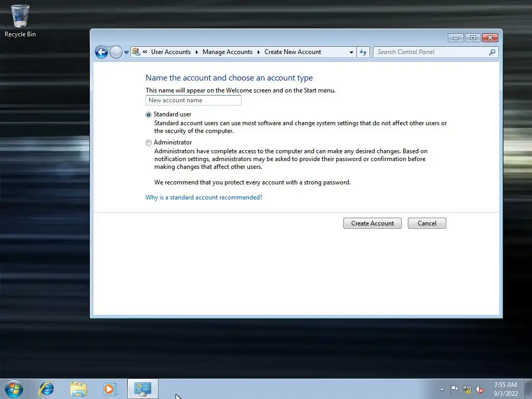
Task: Select the Control Panel taskbar button
Action: (142, 389)
